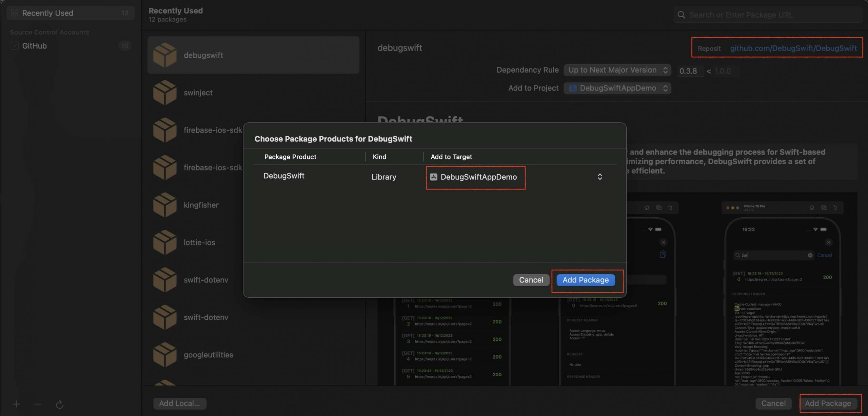Screen dimensions: 868x416
Task: Click the Search or Enter Package URL field
Action: [x=768, y=15]
